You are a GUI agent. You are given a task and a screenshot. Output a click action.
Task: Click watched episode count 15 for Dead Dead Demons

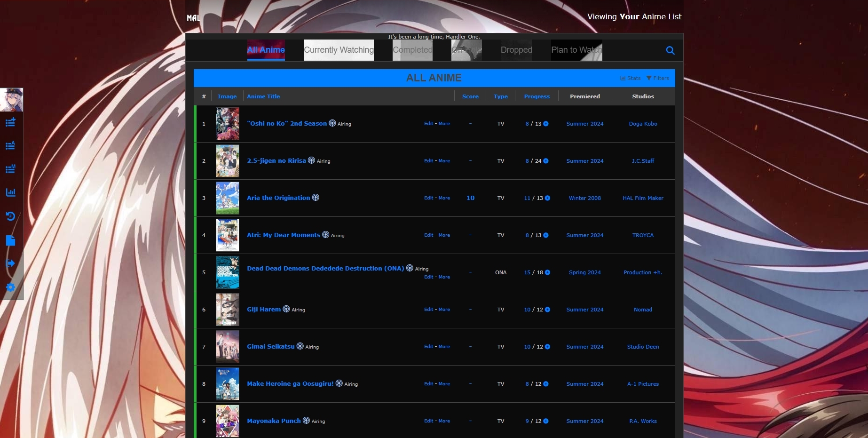coord(527,272)
